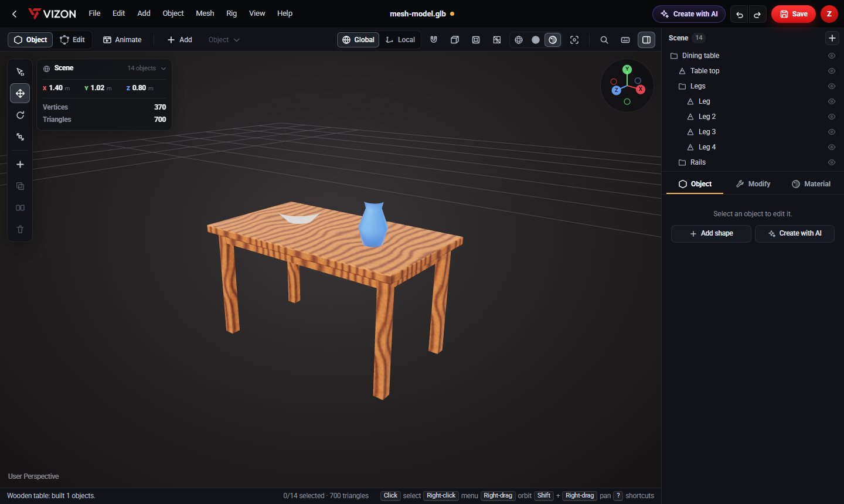Activate the Scale tool
Screen dimensions: 844x504
(x=20, y=137)
